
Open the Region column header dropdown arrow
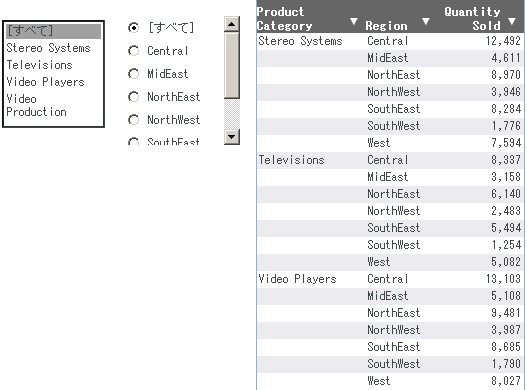click(x=426, y=22)
